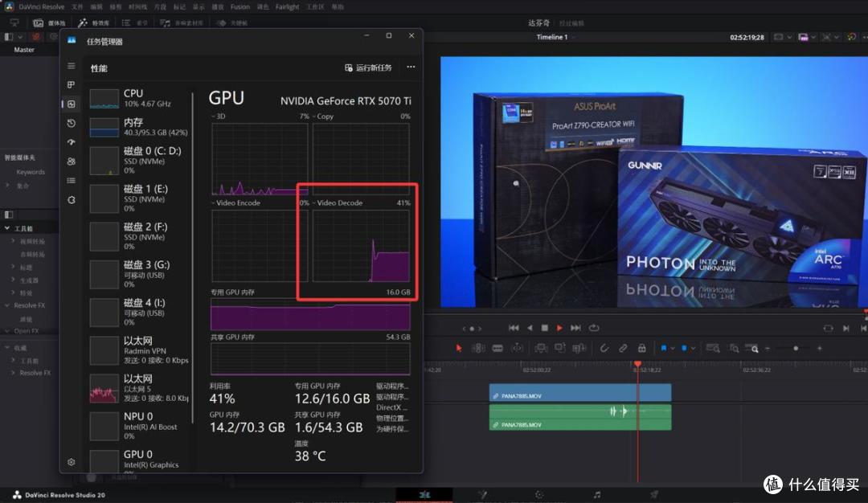Select the blue PANA7885.MOV video clip
The height and width of the screenshot is (503, 868).
pos(580,393)
